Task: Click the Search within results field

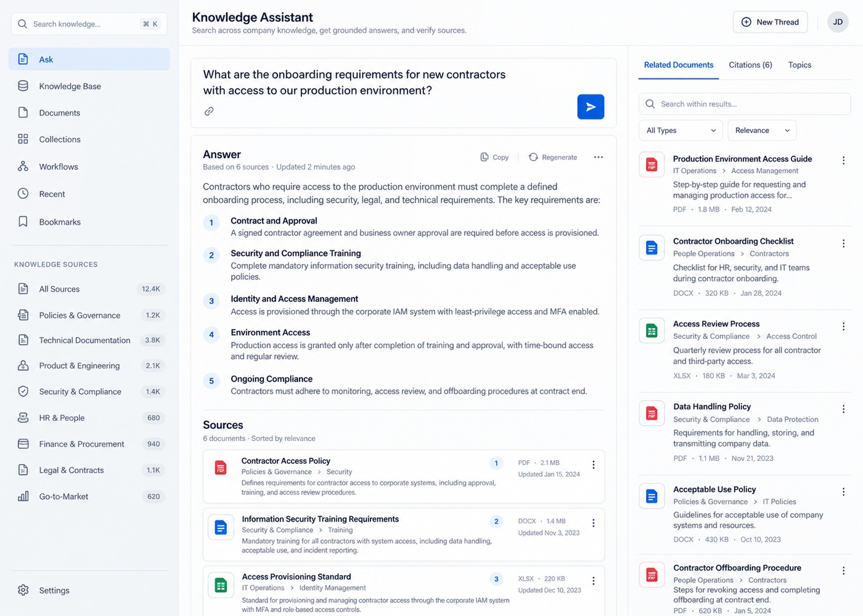Action: [745, 104]
